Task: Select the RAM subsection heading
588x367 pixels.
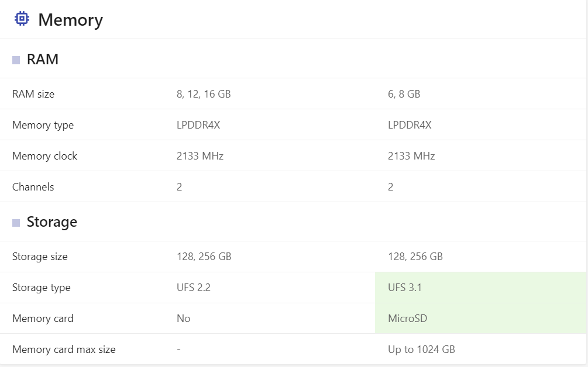Action: (x=43, y=60)
